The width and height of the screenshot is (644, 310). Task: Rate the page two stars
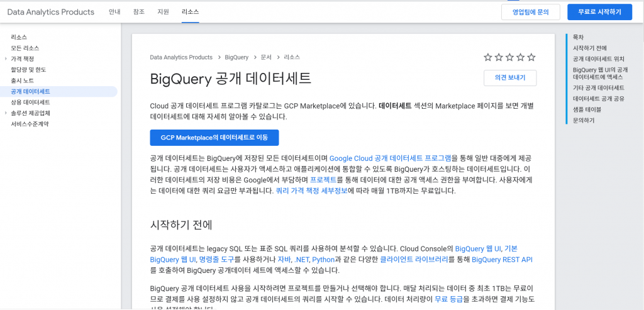[x=499, y=57]
